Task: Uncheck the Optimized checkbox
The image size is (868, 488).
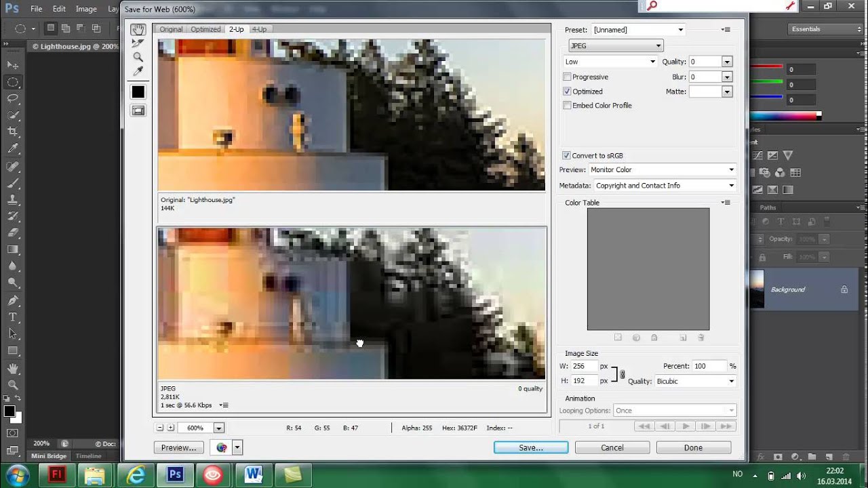Action: click(x=567, y=91)
